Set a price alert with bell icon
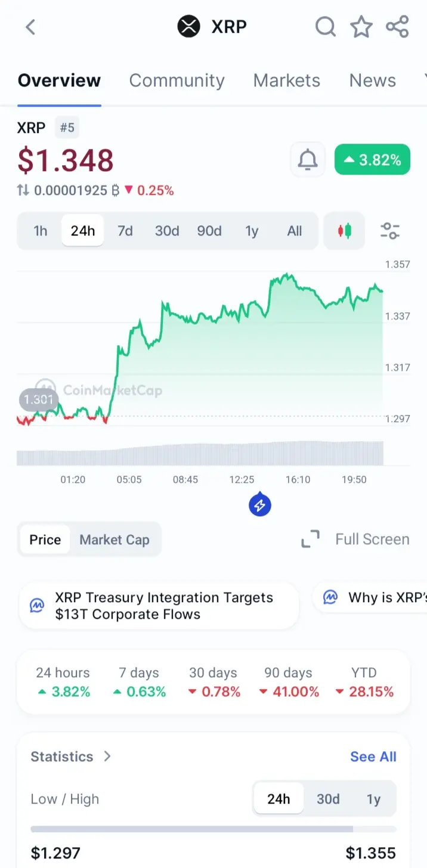Image resolution: width=427 pixels, height=868 pixels. click(x=308, y=160)
